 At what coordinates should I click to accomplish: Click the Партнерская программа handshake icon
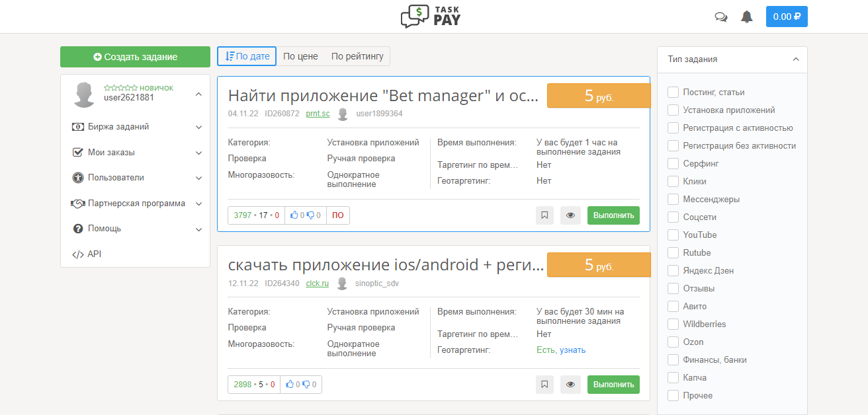point(77,204)
